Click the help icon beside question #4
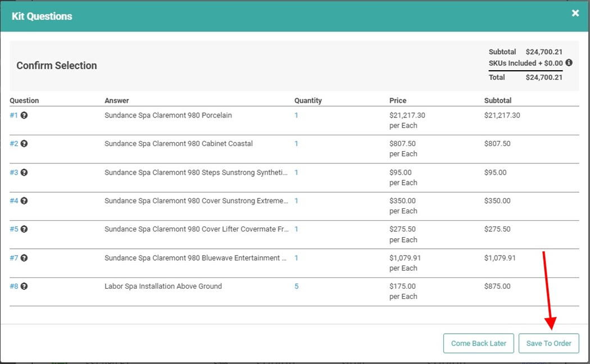Screen dimensions: 590x364 (24, 201)
